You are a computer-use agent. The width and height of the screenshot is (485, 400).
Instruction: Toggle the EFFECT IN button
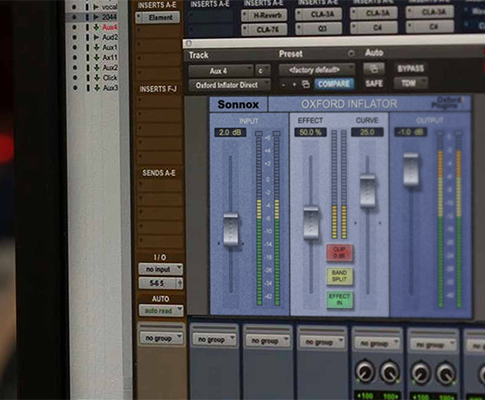[339, 299]
